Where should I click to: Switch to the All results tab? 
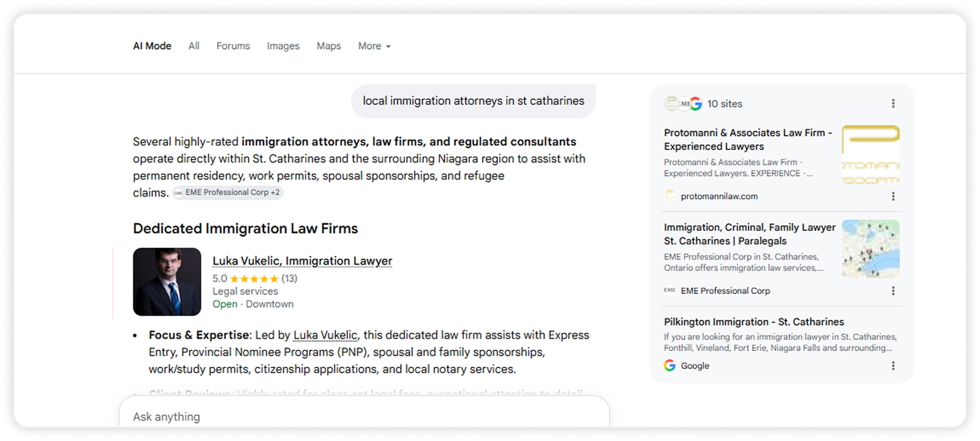tap(194, 46)
